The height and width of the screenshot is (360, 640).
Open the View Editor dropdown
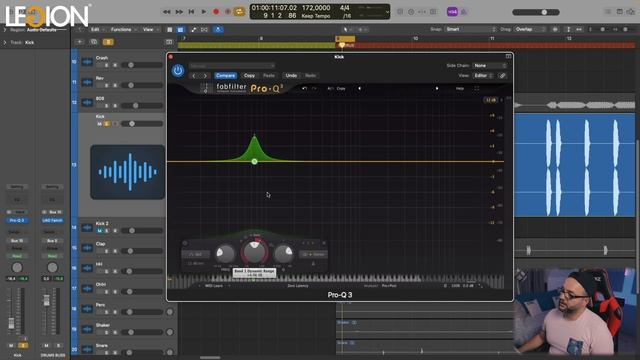coord(483,76)
